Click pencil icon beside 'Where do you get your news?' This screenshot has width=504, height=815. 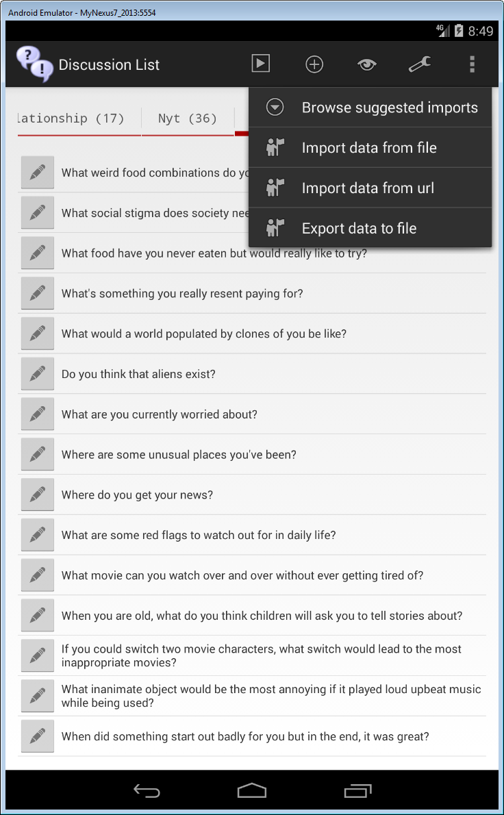38,495
